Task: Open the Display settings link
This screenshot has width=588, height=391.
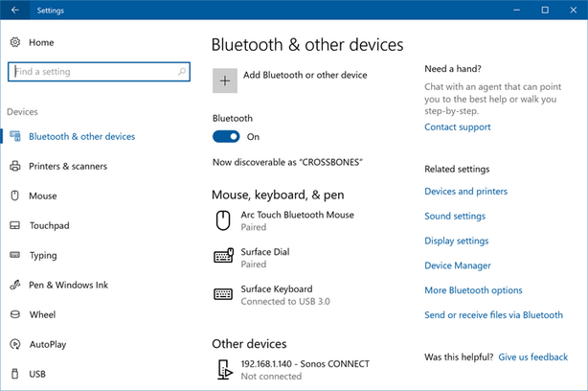Action: 457,241
